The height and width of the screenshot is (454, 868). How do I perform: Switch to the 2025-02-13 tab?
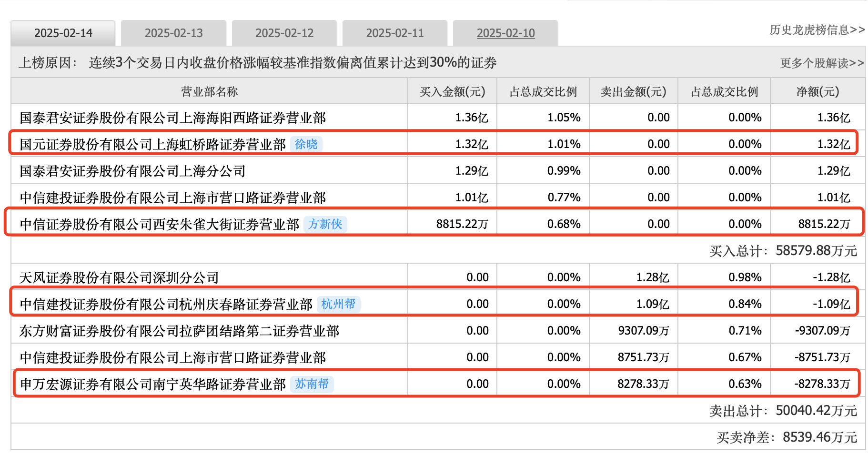coord(173,33)
